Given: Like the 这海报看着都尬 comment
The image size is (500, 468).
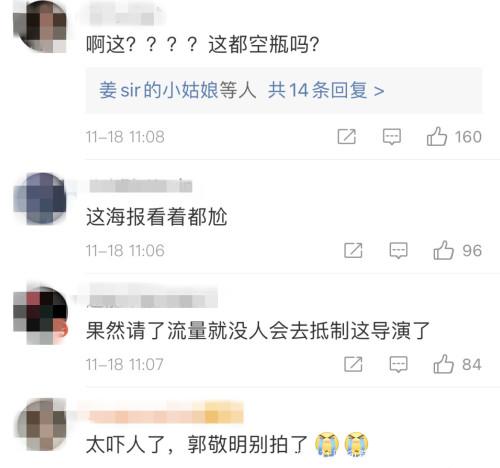Looking at the screenshot, I should 443,250.
